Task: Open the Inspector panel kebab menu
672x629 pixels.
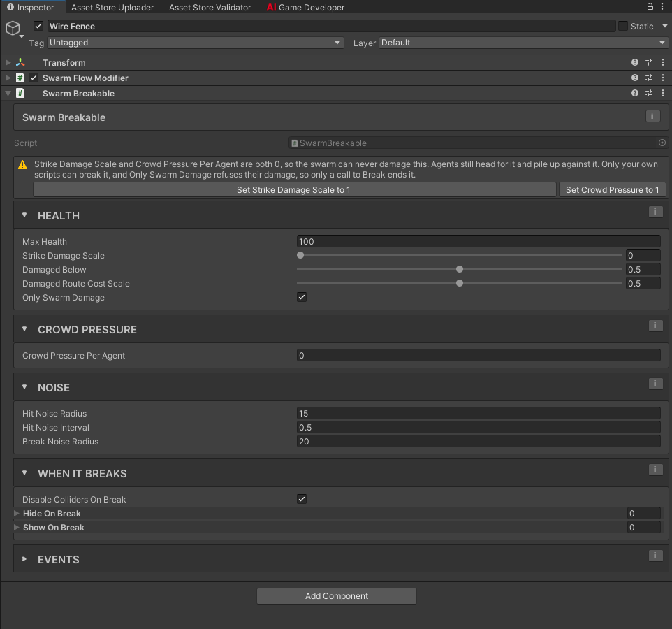Action: pyautogui.click(x=662, y=6)
